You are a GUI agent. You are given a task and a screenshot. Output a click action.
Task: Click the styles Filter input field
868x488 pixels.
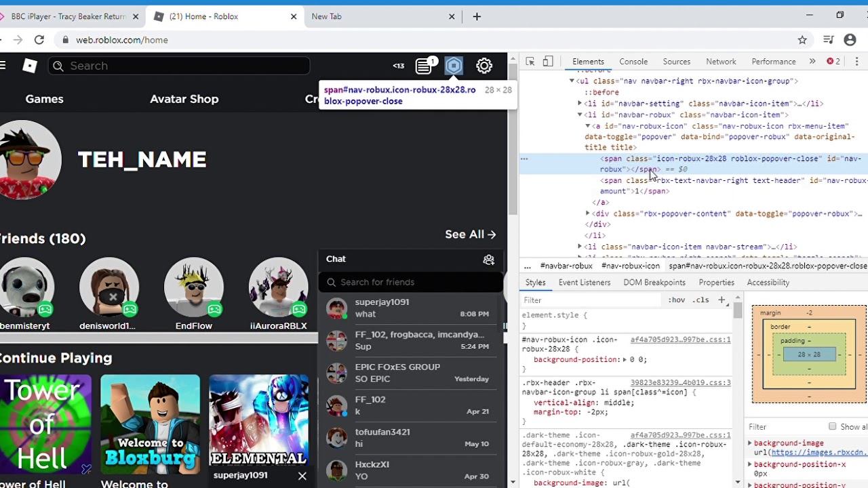[590, 300]
